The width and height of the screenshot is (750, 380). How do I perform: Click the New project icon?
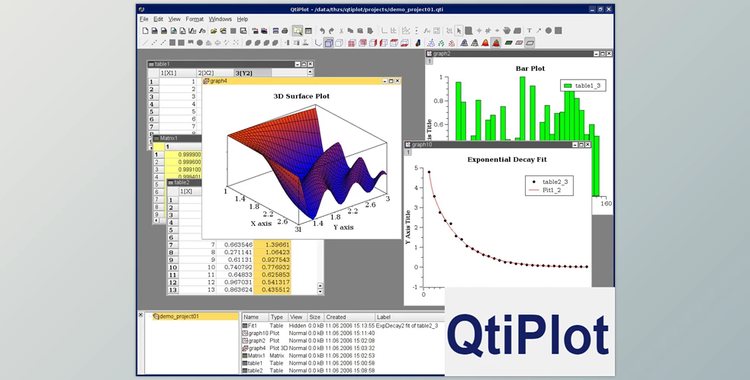(145, 31)
